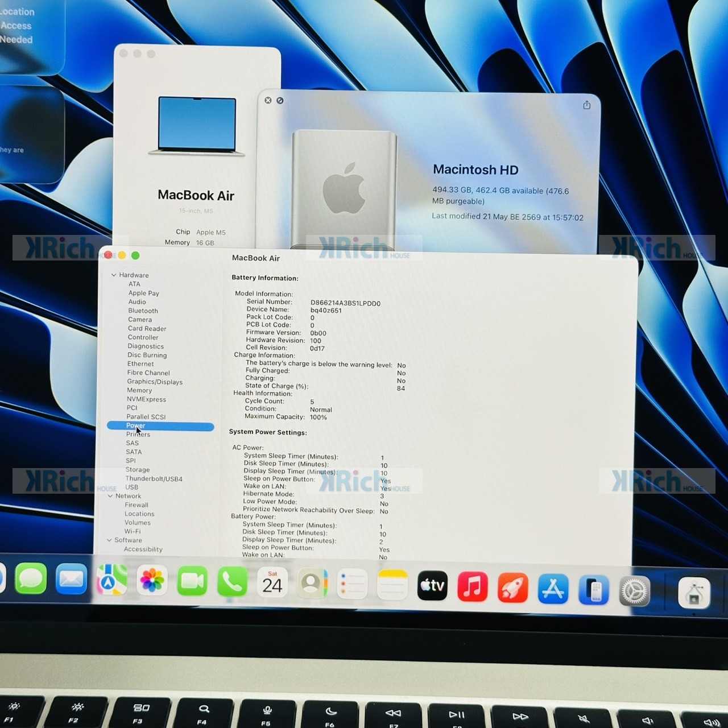The image size is (728, 728).
Task: Collapse the Hardware section in the sidebar
Action: point(114,275)
